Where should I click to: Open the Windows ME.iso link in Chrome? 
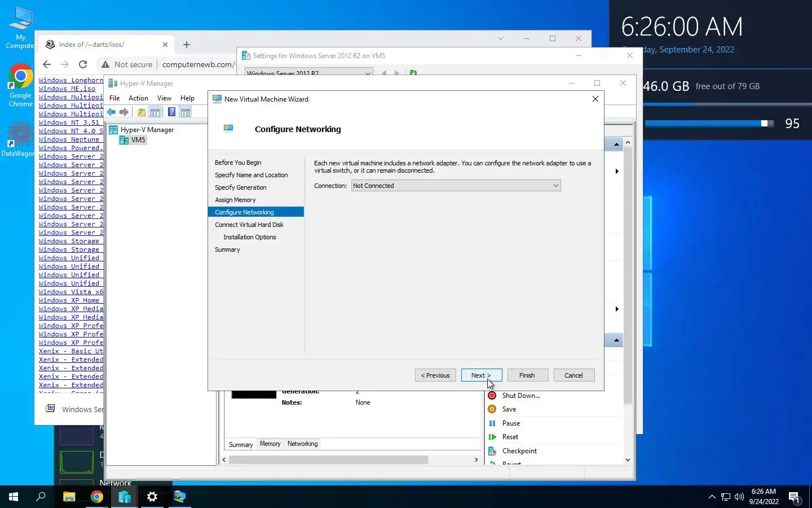(67, 89)
